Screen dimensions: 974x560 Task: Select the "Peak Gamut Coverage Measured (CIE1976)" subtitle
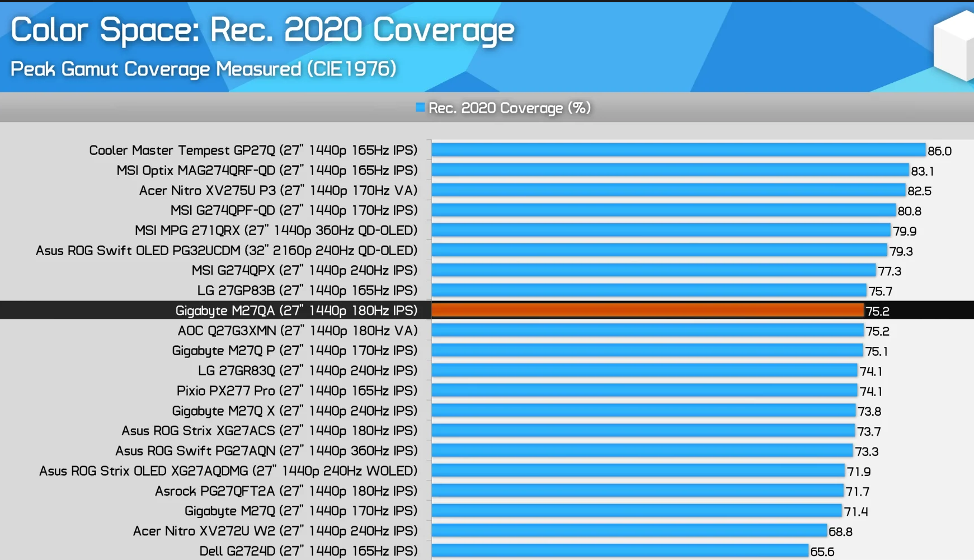[x=204, y=69]
